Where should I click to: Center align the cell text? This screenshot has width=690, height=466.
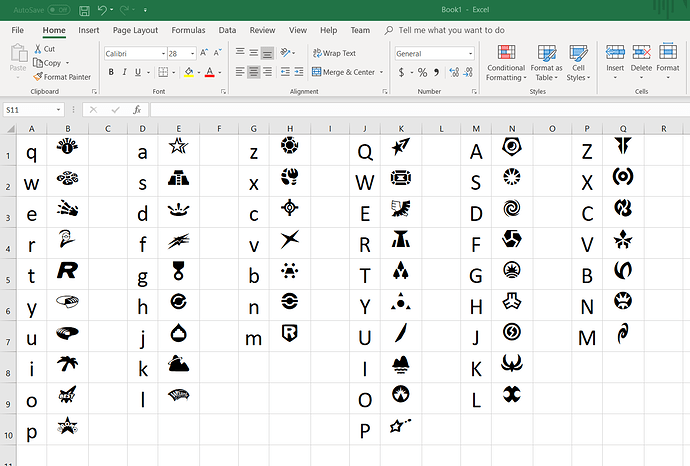point(254,72)
